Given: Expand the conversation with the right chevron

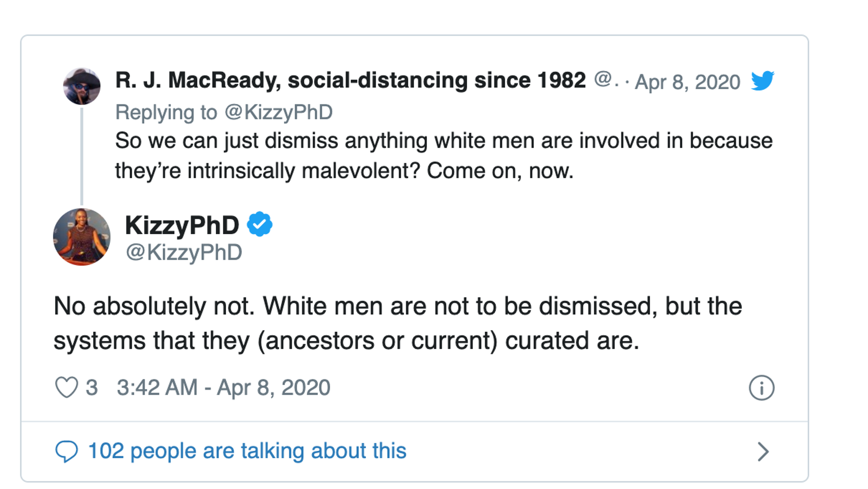Looking at the screenshot, I should pyautogui.click(x=763, y=451).
